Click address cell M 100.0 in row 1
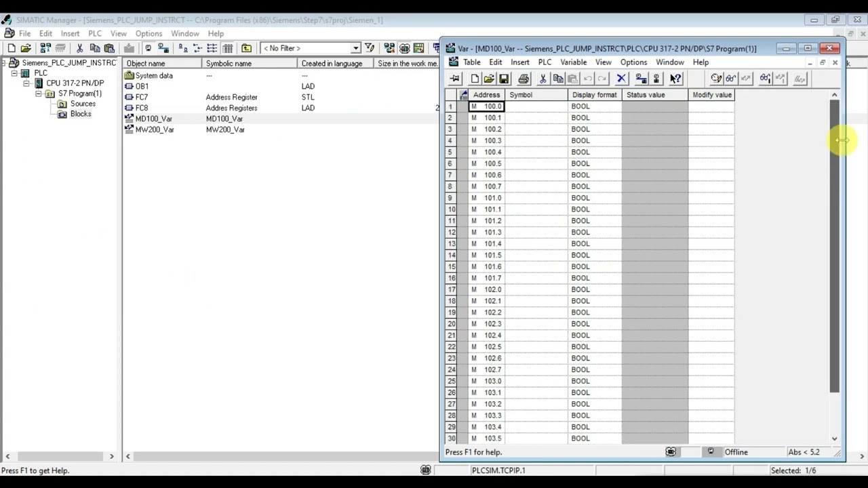868x488 pixels. click(x=486, y=106)
